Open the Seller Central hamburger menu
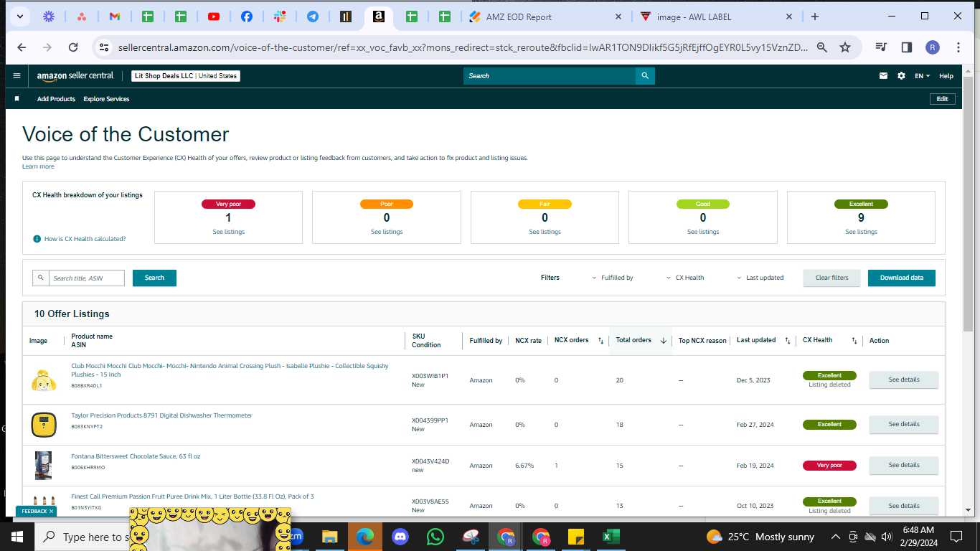Viewport: 980px width, 551px height. pos(17,75)
